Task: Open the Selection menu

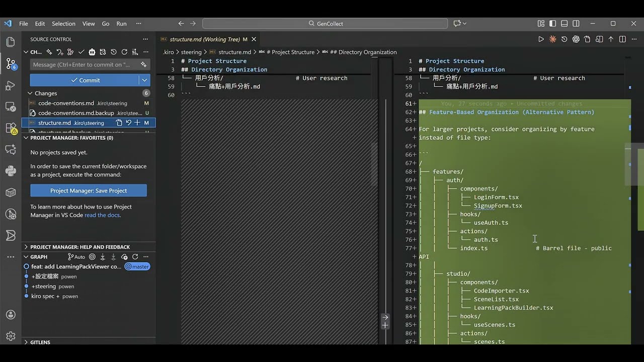Action: pos(63,24)
